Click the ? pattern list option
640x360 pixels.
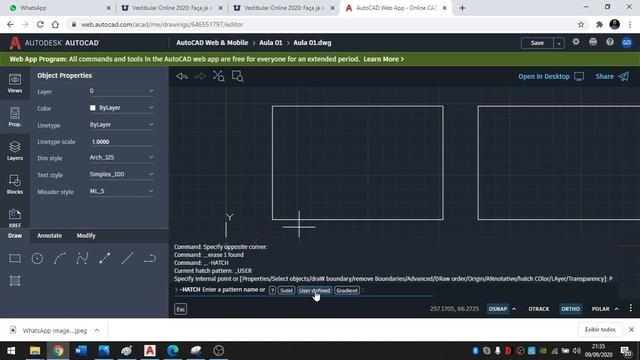pos(272,290)
